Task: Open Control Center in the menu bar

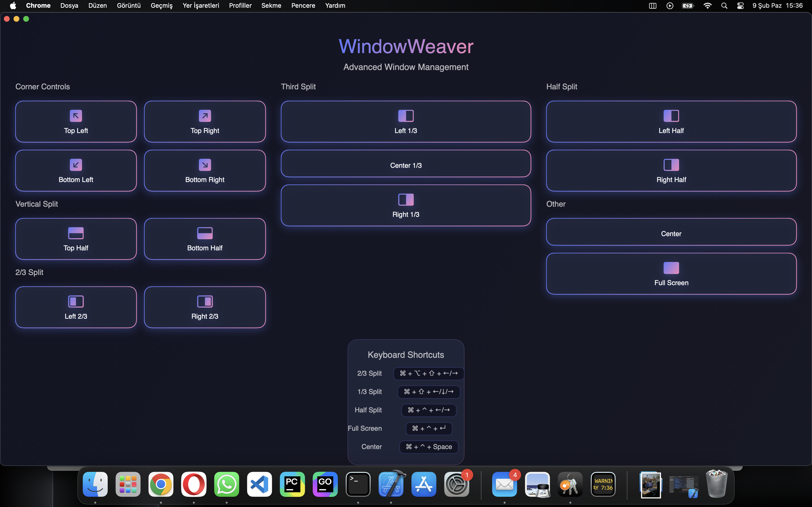Action: click(x=740, y=6)
